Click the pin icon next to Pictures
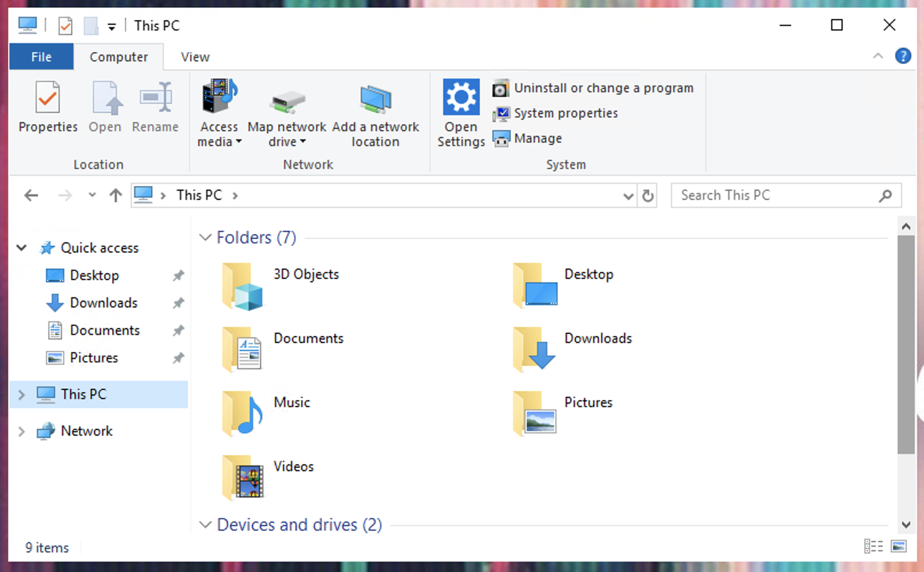This screenshot has width=924, height=572. point(179,358)
